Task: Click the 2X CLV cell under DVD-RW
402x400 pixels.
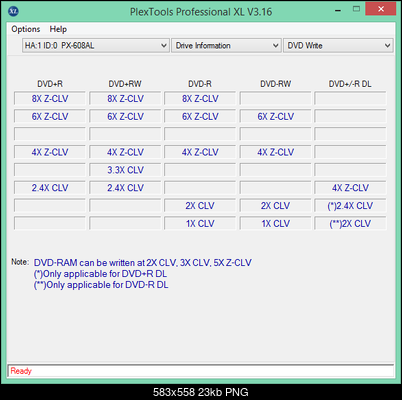Action: [x=275, y=206]
